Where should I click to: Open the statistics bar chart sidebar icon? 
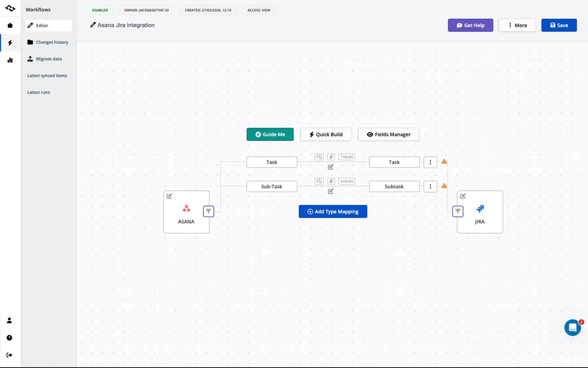coord(10,60)
